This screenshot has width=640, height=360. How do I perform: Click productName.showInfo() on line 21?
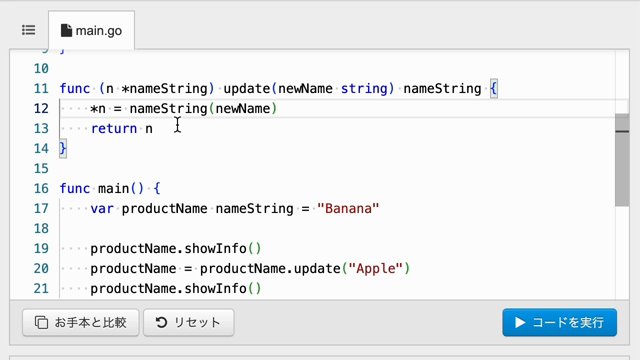coord(176,289)
